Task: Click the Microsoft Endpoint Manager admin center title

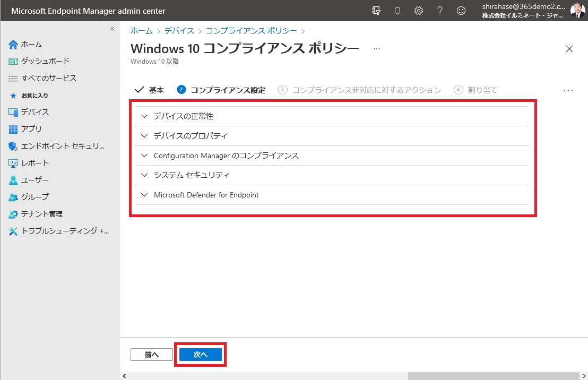Action: pyautogui.click(x=88, y=11)
